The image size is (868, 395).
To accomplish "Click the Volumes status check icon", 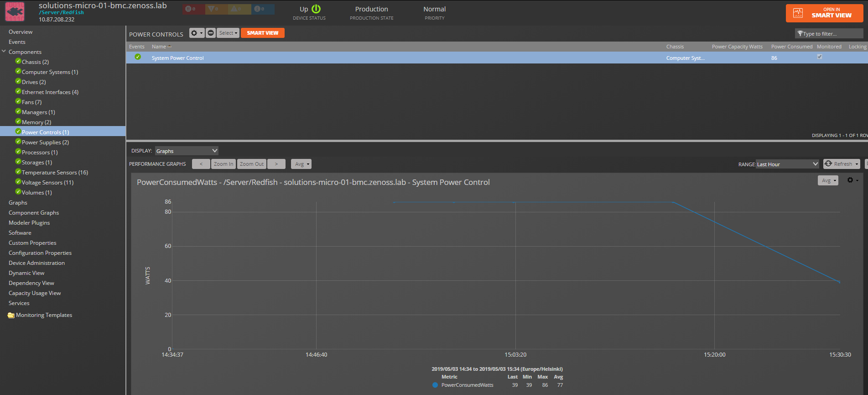I will point(18,192).
